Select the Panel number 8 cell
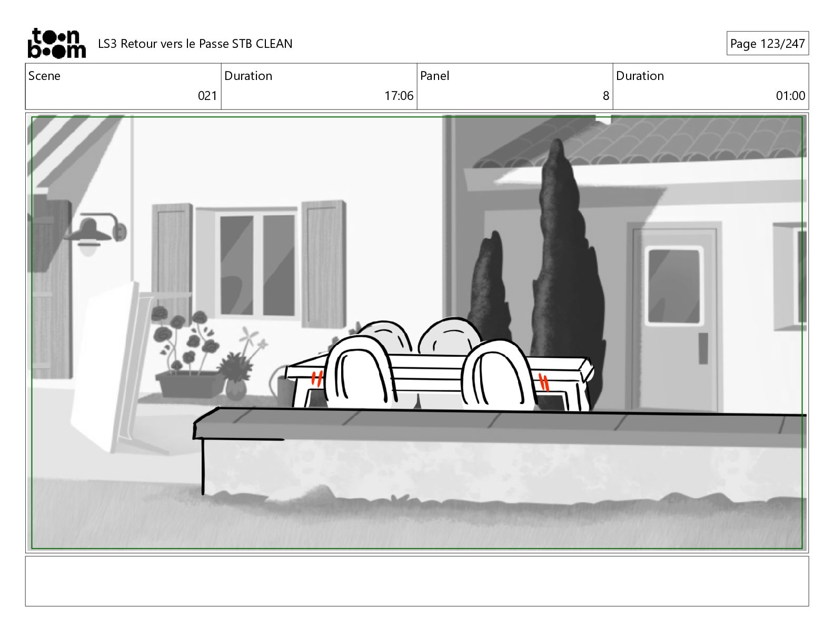834x644 pixels. (x=515, y=87)
